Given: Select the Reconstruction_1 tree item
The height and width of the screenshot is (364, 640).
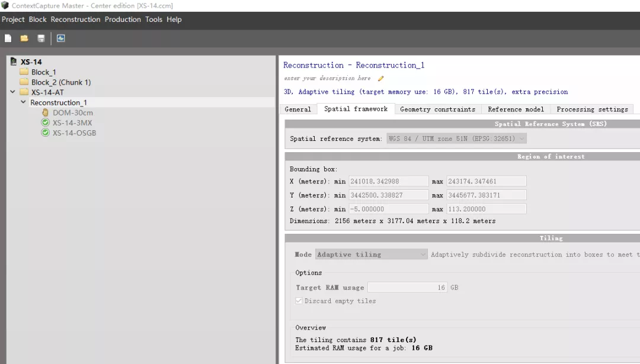Looking at the screenshot, I should (59, 103).
